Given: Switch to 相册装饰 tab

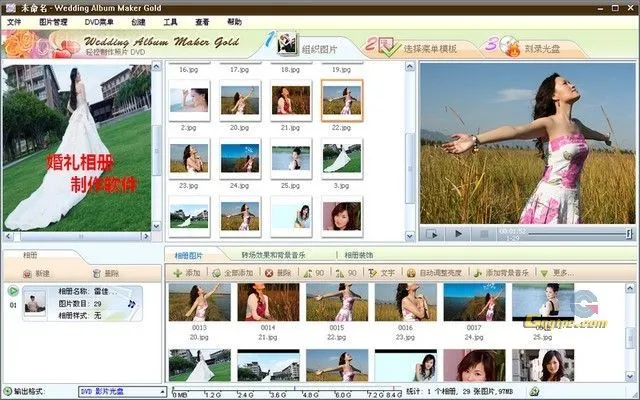Looking at the screenshot, I should (358, 256).
